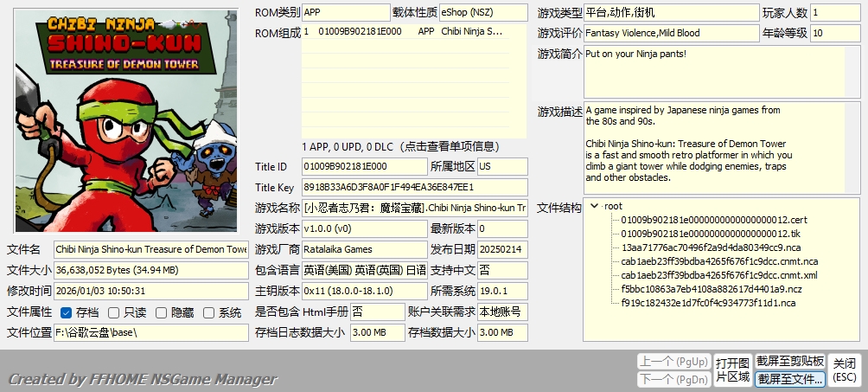Click the 上一个 (PgUp) button
Image resolution: width=868 pixels, height=392 pixels.
672,361
